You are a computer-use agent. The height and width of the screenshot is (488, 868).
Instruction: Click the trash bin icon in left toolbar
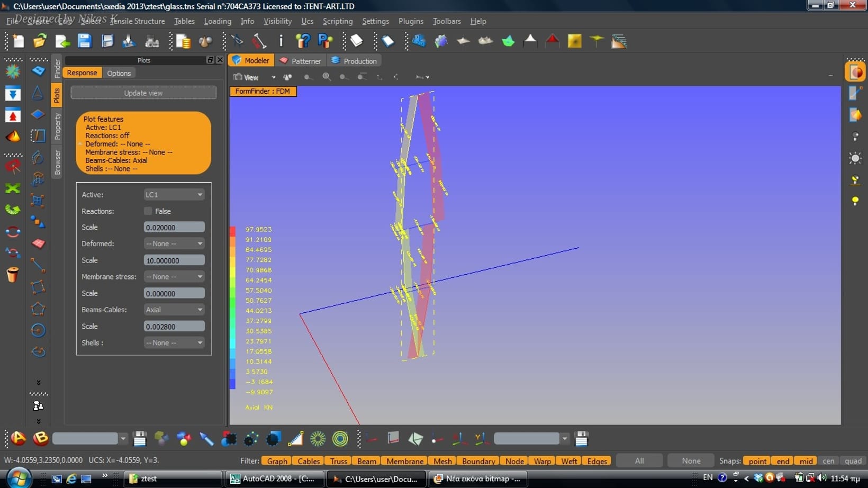coord(13,275)
